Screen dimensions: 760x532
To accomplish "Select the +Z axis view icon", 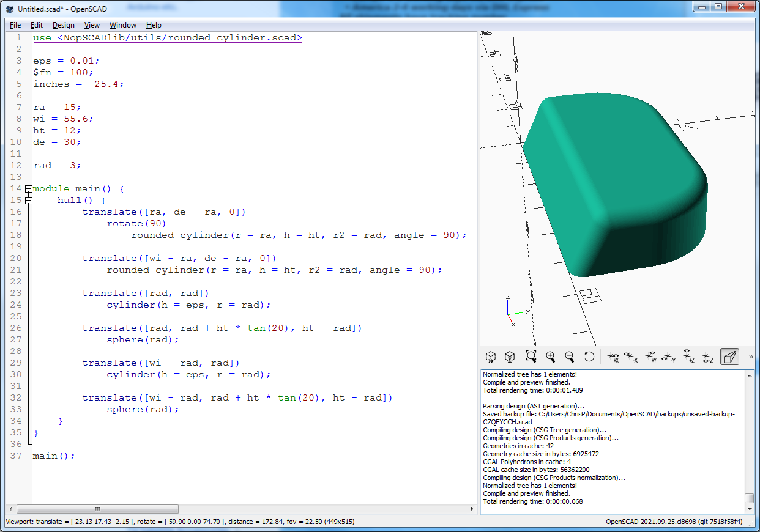I will 688,357.
